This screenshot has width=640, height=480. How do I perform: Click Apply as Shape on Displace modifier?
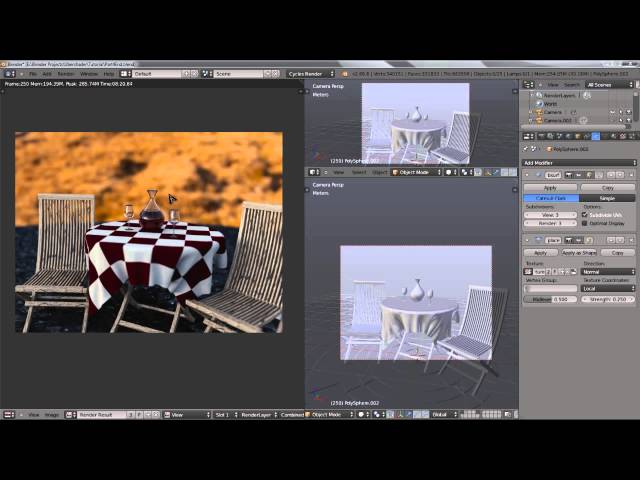coord(579,253)
